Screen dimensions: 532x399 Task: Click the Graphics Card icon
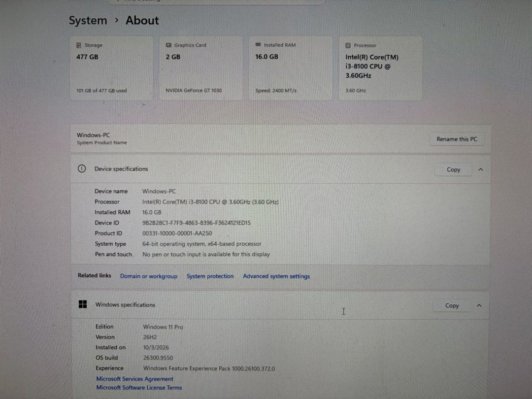pos(168,45)
